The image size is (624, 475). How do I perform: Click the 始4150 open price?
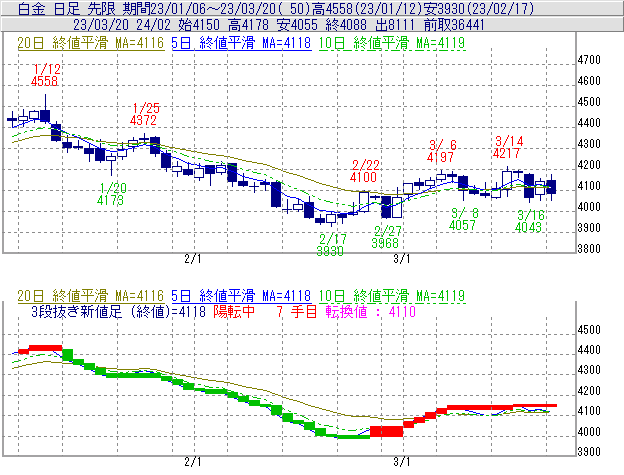pos(199,25)
